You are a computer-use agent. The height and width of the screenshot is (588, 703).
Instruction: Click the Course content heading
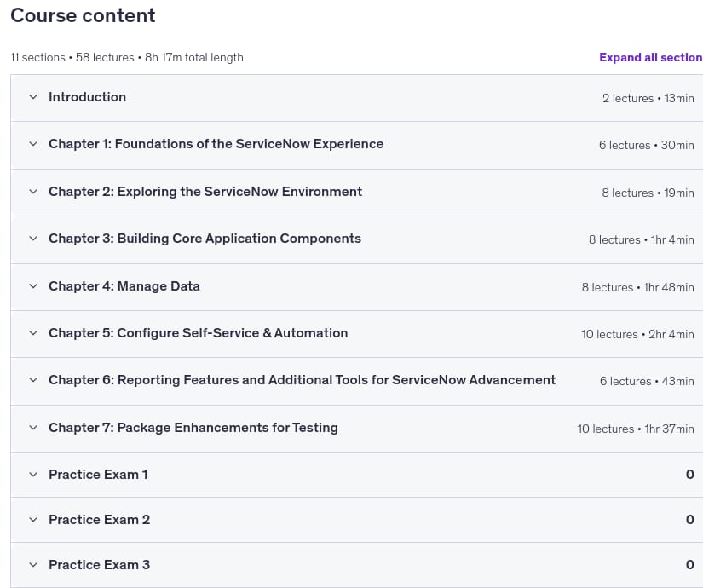[83, 15]
